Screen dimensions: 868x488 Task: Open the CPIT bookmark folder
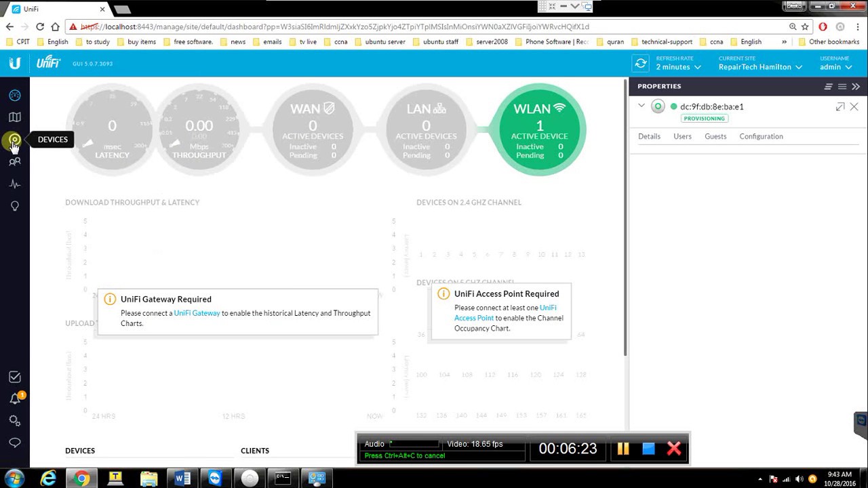pos(17,41)
